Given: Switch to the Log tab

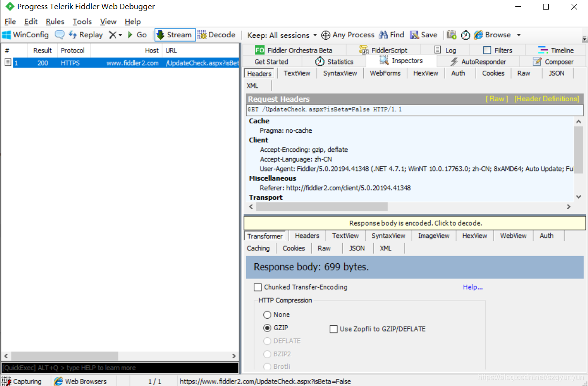Looking at the screenshot, I should 445,50.
